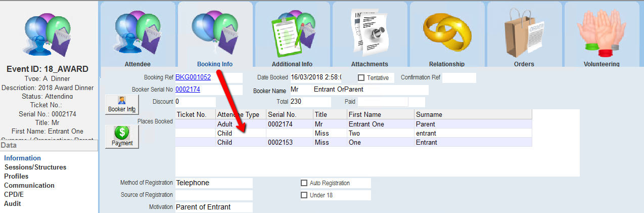Open Communication in the Data panel
The width and height of the screenshot is (644, 213).
29,186
